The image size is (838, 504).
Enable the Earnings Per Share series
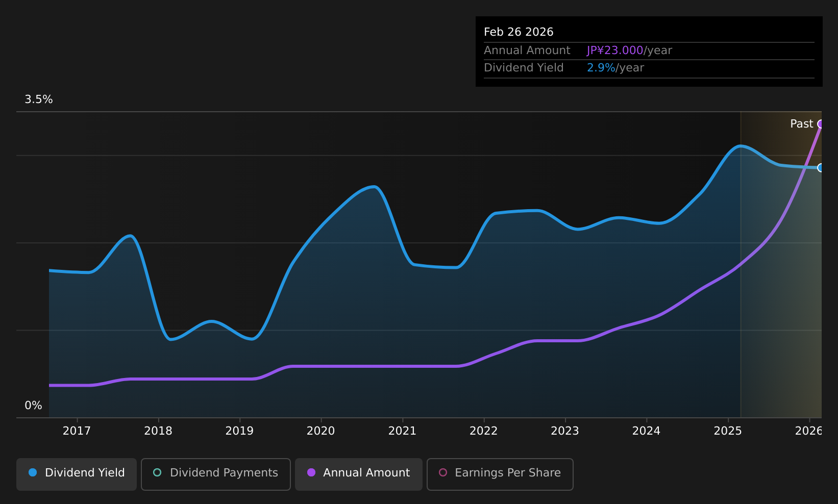pos(500,474)
